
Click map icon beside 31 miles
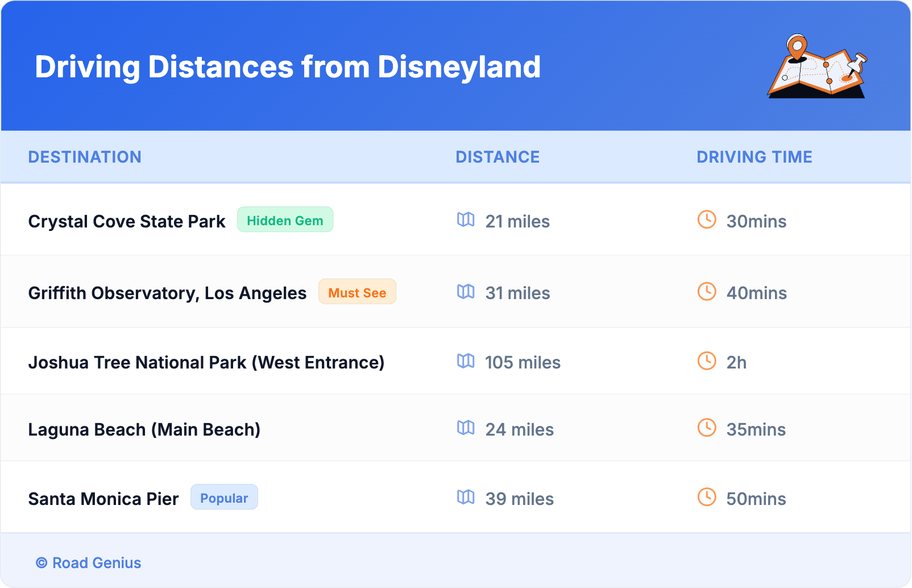pos(466,292)
